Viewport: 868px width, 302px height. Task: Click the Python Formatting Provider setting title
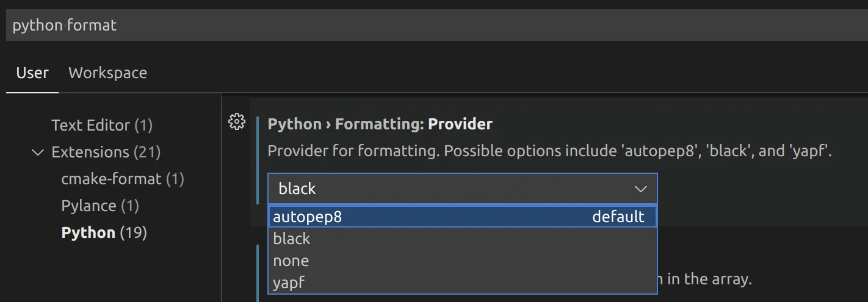380,124
